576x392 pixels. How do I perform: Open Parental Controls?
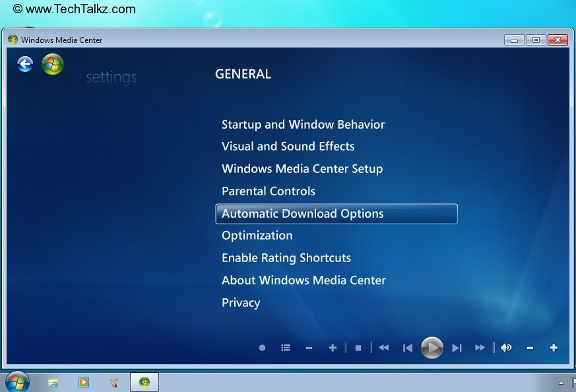(268, 191)
